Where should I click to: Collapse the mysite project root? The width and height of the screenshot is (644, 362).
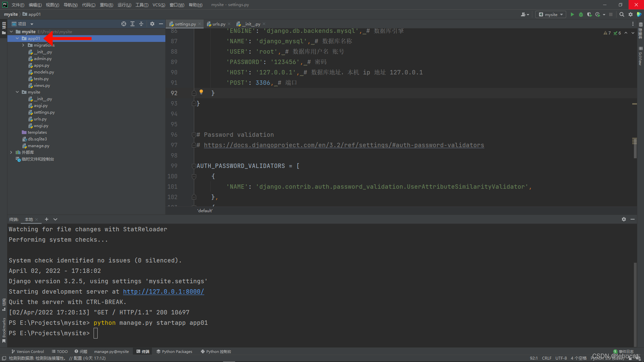click(11, 32)
